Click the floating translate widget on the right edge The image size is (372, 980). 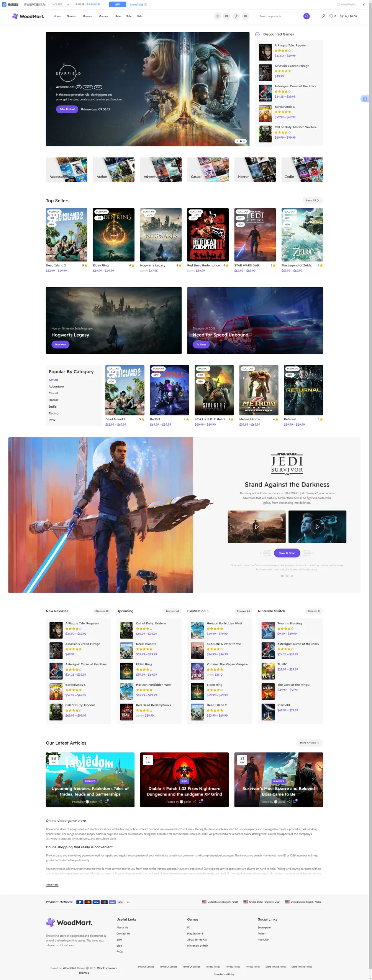365,99
